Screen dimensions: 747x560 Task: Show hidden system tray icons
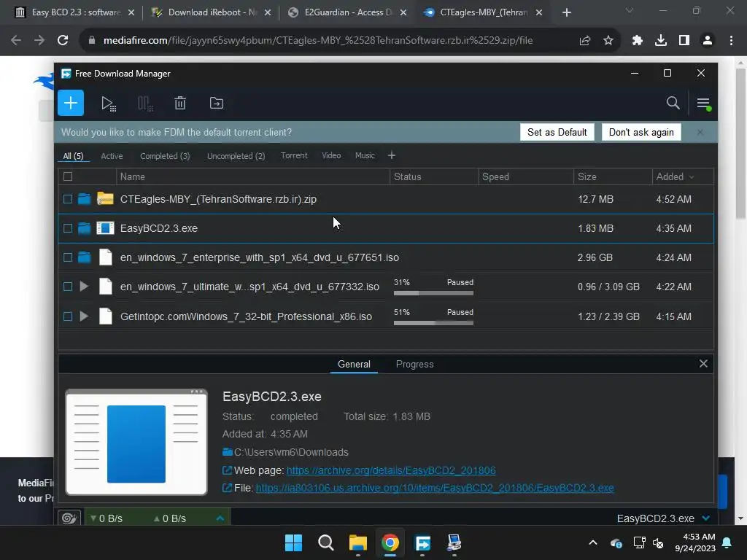(x=592, y=542)
